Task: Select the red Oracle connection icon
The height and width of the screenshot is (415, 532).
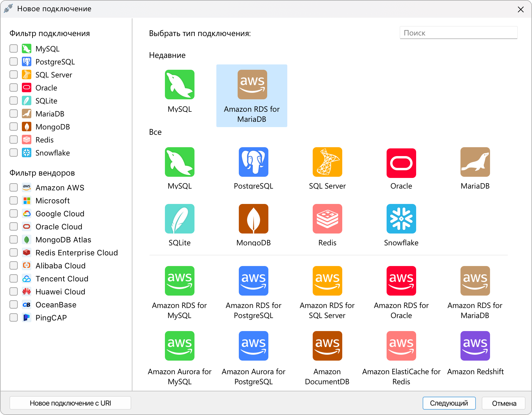Action: [401, 163]
